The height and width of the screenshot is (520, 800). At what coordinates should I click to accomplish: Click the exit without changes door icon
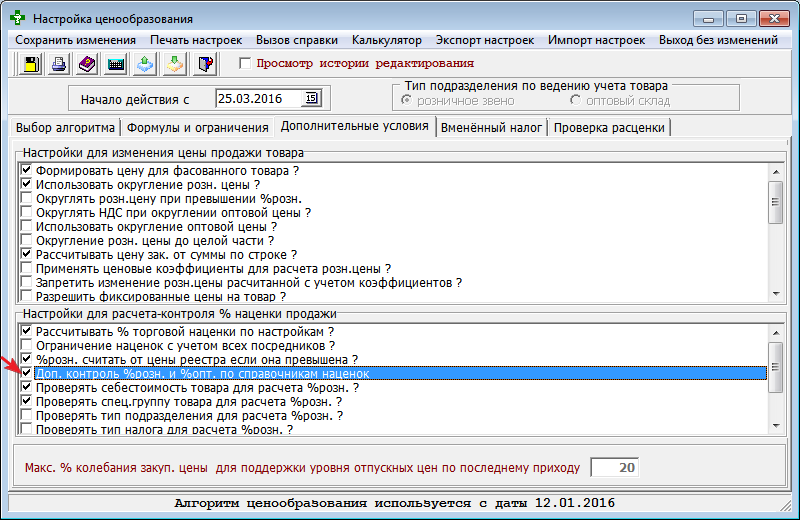coord(205,65)
